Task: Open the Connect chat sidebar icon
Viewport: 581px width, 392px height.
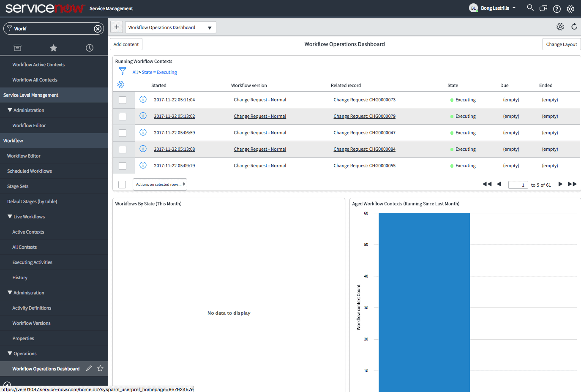Action: pos(543,8)
